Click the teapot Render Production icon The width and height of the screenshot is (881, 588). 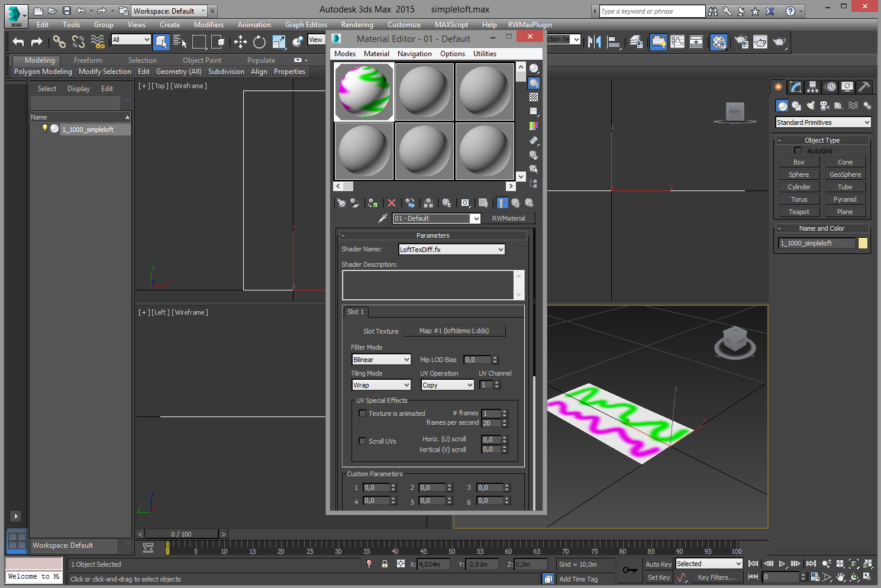click(x=779, y=41)
